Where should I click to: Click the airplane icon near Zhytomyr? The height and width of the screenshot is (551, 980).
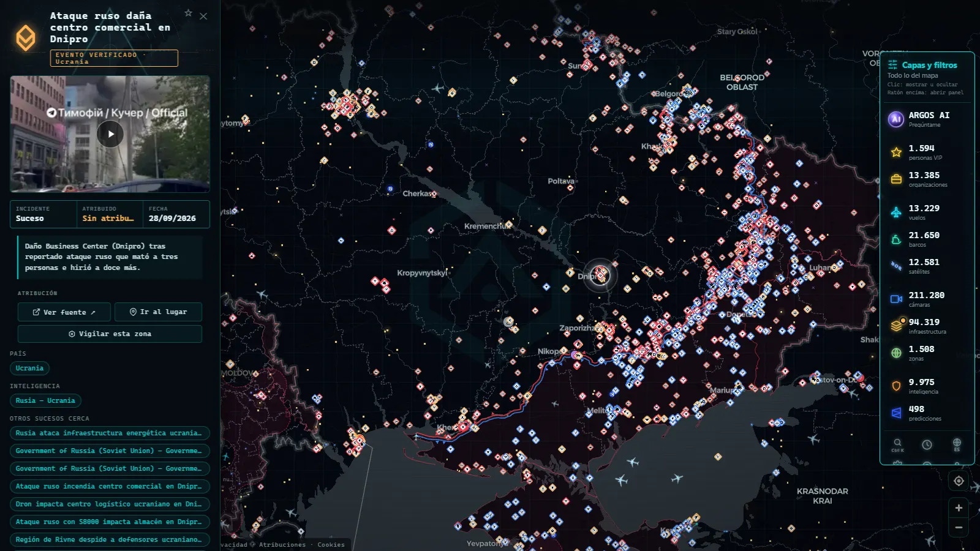click(x=437, y=88)
